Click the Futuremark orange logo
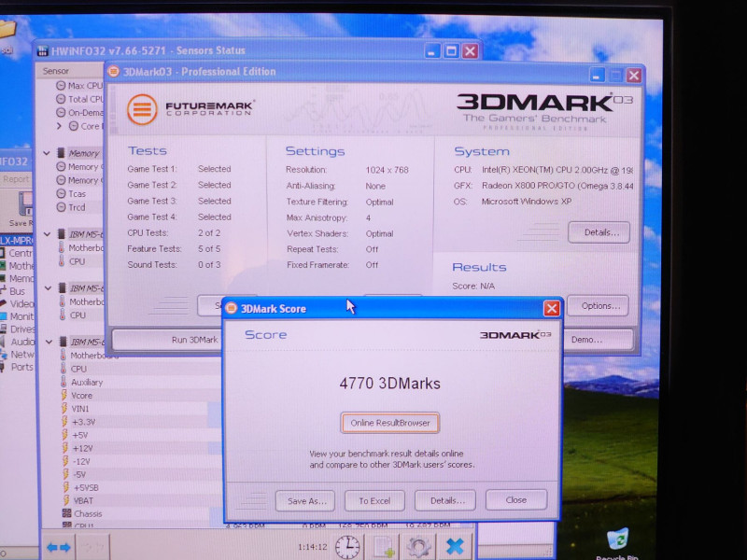This screenshot has height=560, width=747. tap(142, 109)
